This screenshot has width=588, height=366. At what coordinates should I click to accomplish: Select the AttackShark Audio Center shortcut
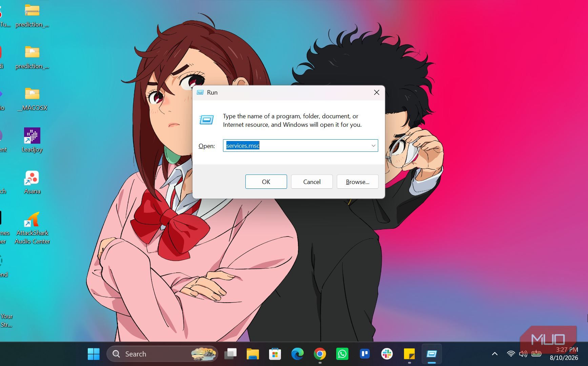point(32,228)
